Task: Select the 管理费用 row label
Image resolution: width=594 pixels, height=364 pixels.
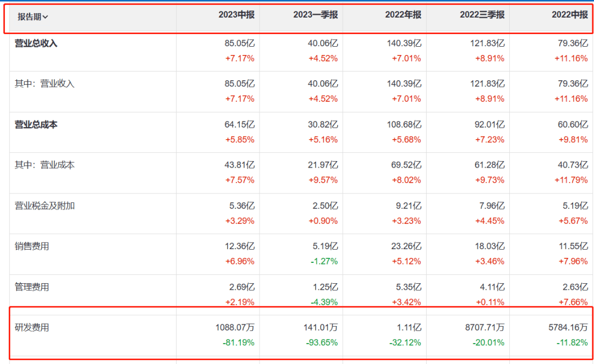Action: pos(31,287)
